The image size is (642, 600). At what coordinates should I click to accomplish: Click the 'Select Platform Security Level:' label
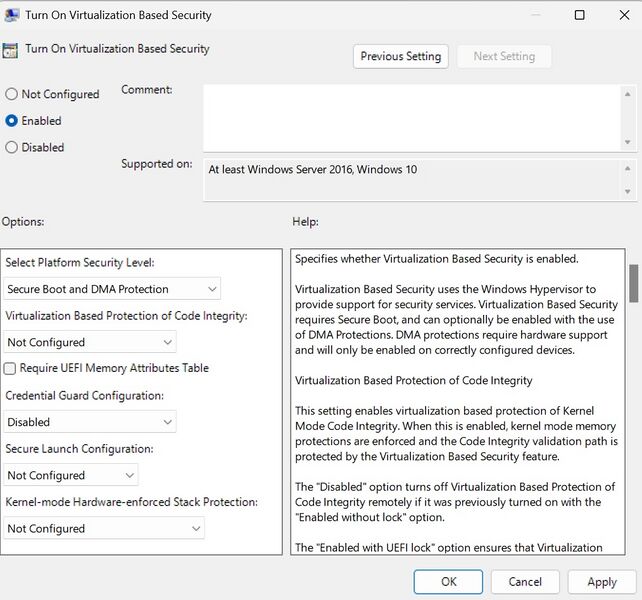coord(80,262)
